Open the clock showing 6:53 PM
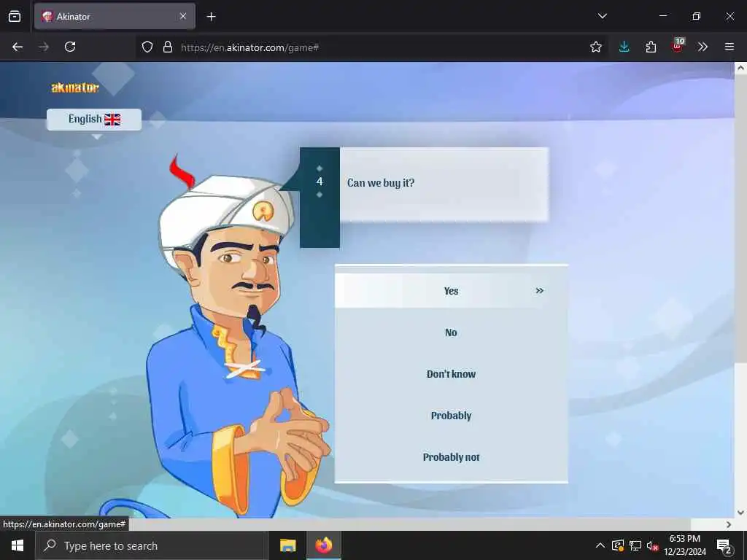The image size is (747, 560). click(x=684, y=545)
